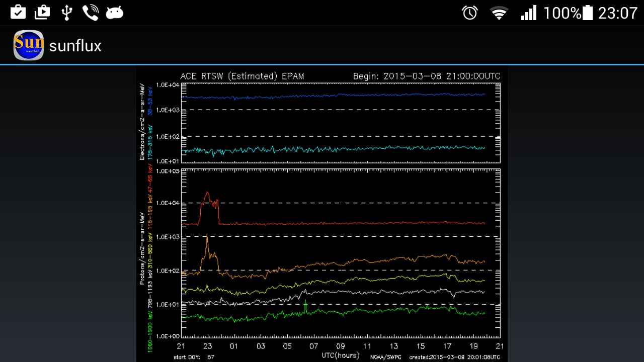Image resolution: width=644 pixels, height=362 pixels.
Task: Tap hour 19 on the time axis
Action: (473, 346)
